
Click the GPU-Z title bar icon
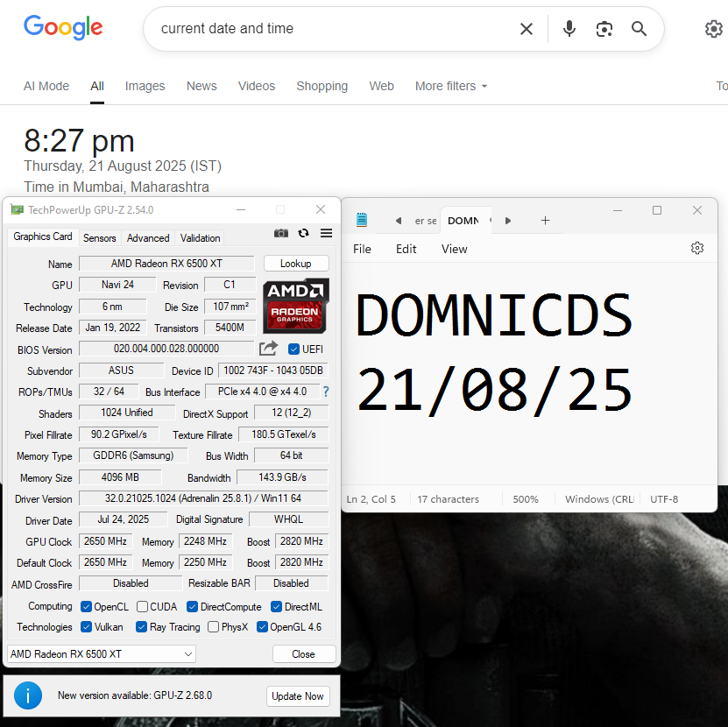18,210
